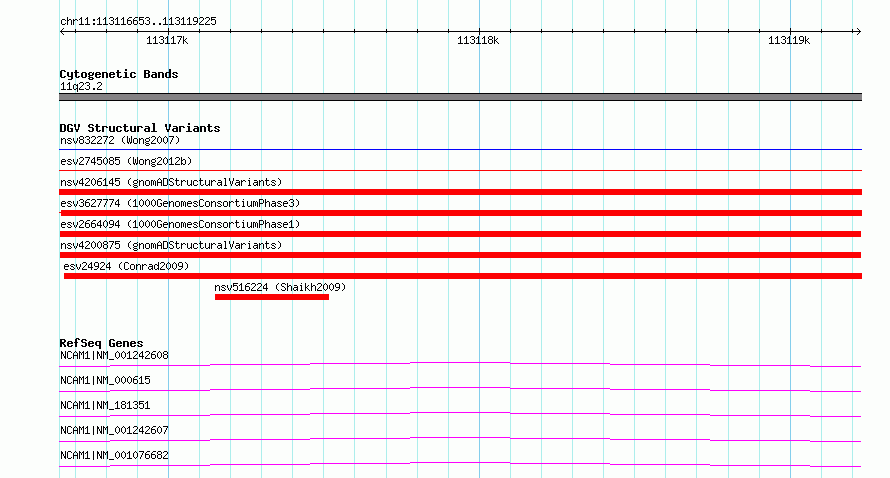Select the red bar for nsv4206145

pyautogui.click(x=460, y=192)
